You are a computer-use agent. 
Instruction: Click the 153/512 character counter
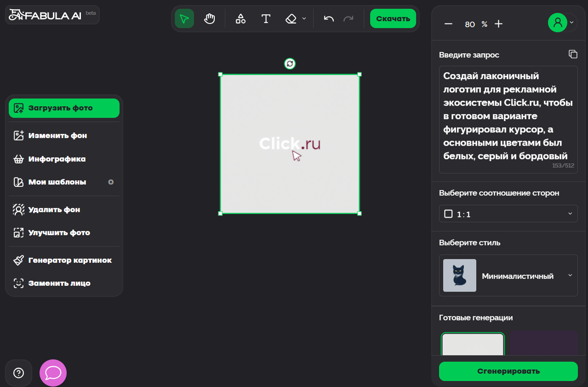563,165
